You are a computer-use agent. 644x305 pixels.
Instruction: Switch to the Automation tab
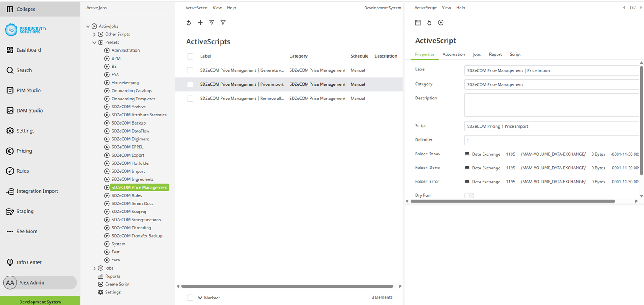[x=454, y=54]
